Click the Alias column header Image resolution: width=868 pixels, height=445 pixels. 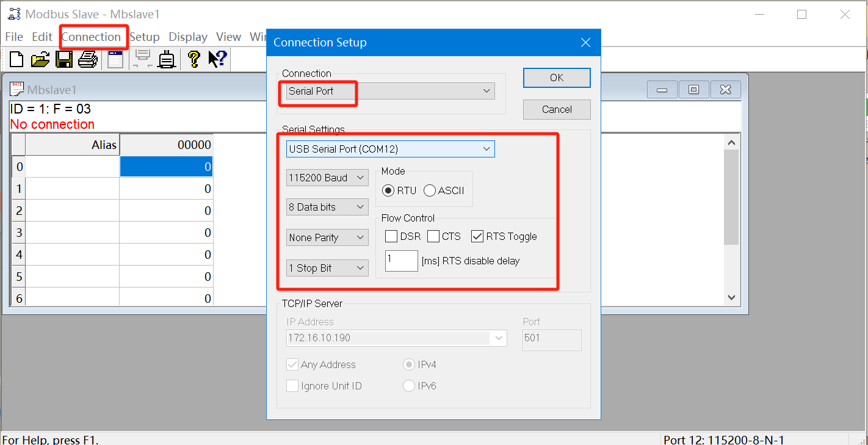point(73,145)
